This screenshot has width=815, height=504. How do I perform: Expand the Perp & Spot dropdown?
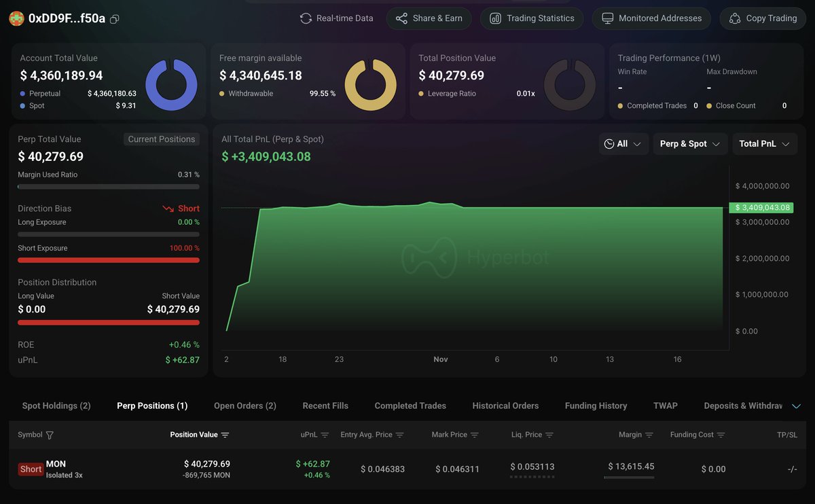click(690, 144)
